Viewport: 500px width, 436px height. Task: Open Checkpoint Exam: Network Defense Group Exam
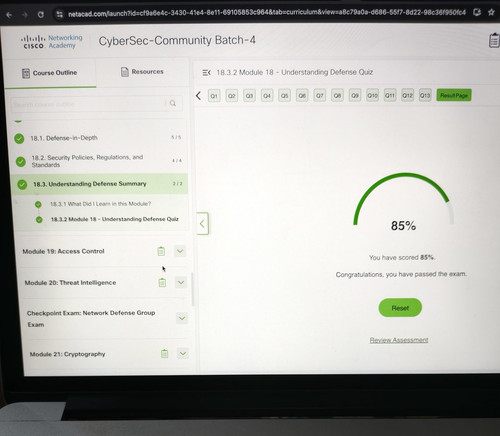point(91,318)
